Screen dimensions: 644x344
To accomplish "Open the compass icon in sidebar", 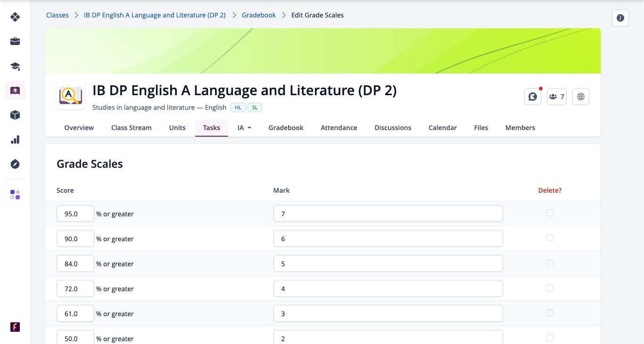I will pos(15,164).
